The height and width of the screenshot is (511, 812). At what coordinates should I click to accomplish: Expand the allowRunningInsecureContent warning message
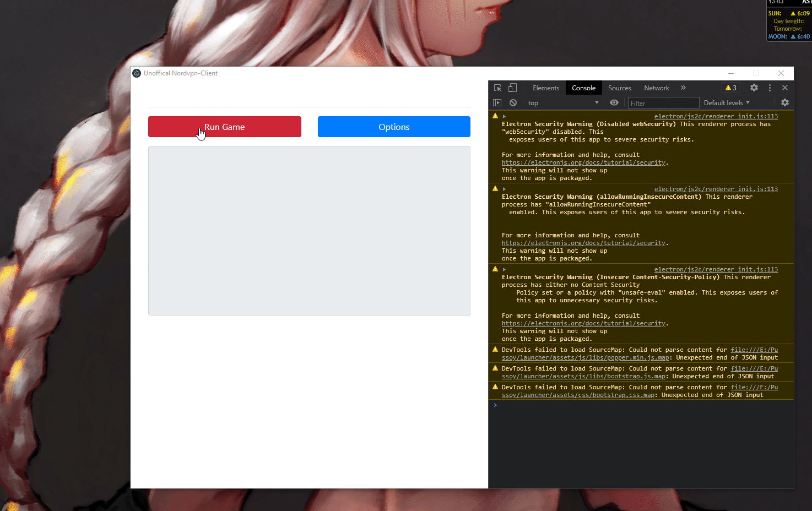coord(504,189)
